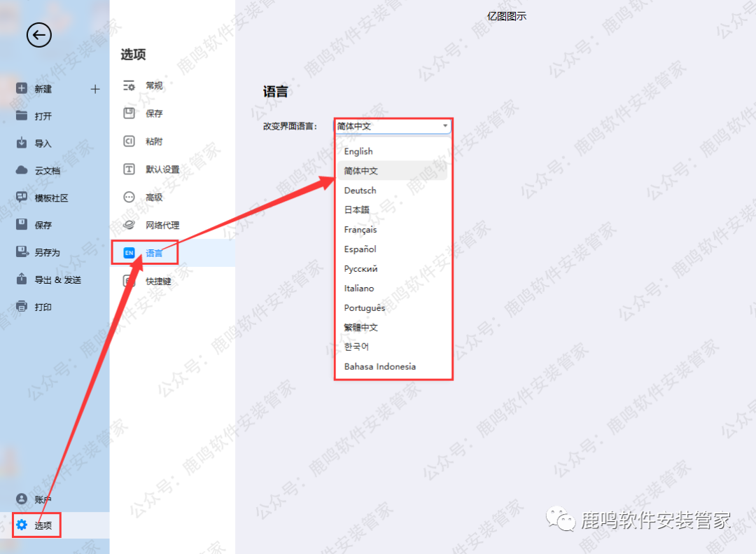Click the plus icon beside 新建
The image size is (756, 554).
95,89
